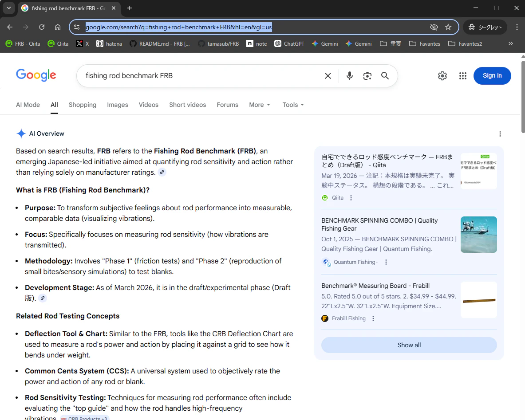The image size is (525, 420).
Task: Click the Google logo
Action: tap(36, 75)
